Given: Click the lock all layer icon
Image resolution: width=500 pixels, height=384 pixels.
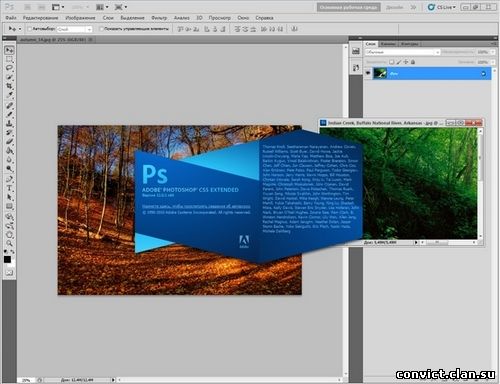Looking at the screenshot, I should tap(413, 62).
